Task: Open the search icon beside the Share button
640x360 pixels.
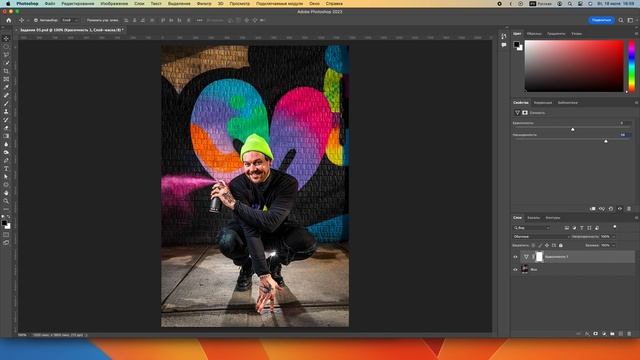Action: 621,20
